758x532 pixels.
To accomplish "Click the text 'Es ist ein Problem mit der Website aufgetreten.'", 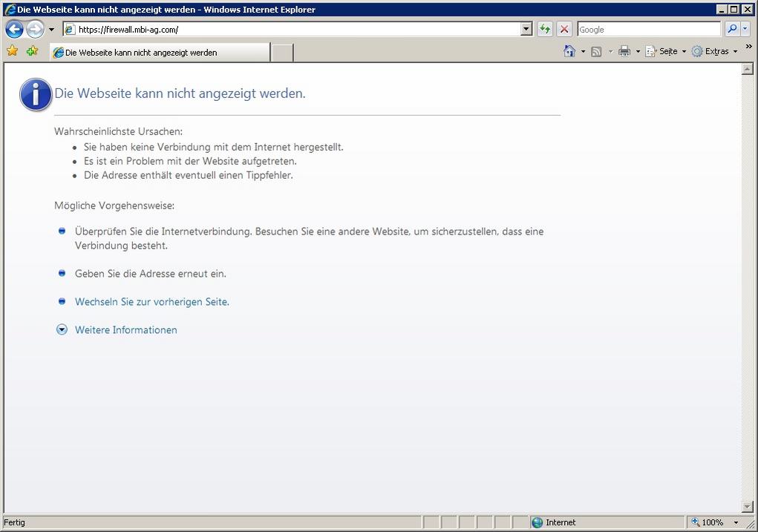I will coord(191,162).
